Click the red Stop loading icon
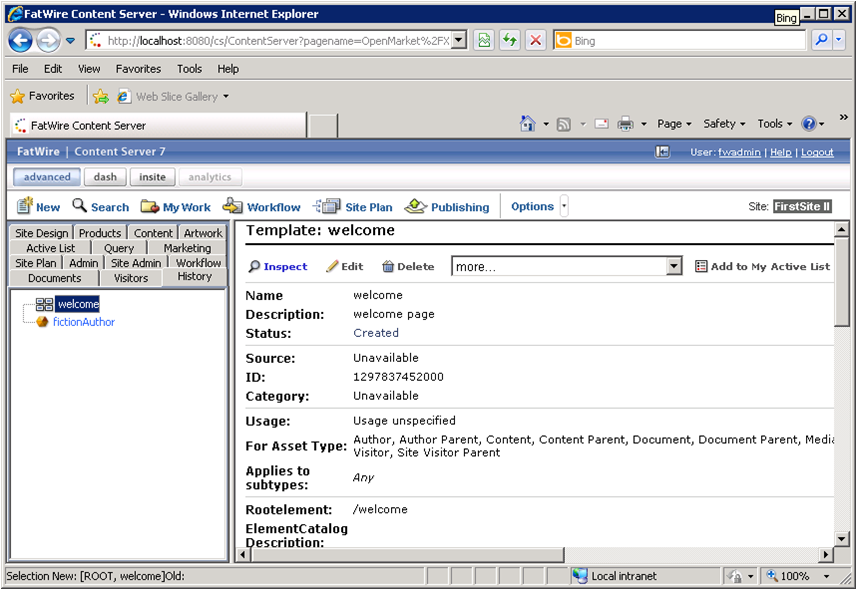857x590 pixels. pyautogui.click(x=536, y=40)
